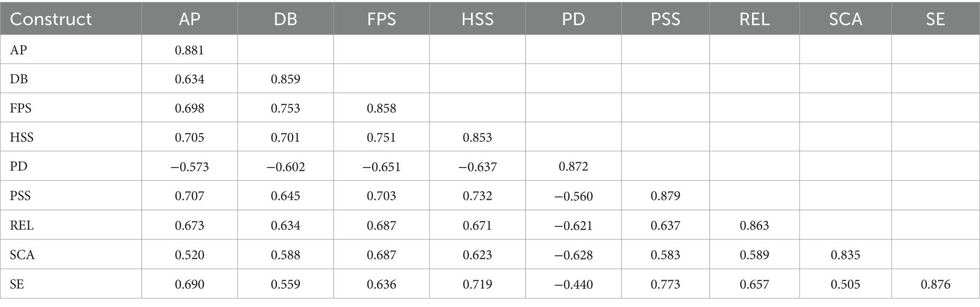
Task: Click the SE diagonal value 0.876
Action: (x=935, y=284)
